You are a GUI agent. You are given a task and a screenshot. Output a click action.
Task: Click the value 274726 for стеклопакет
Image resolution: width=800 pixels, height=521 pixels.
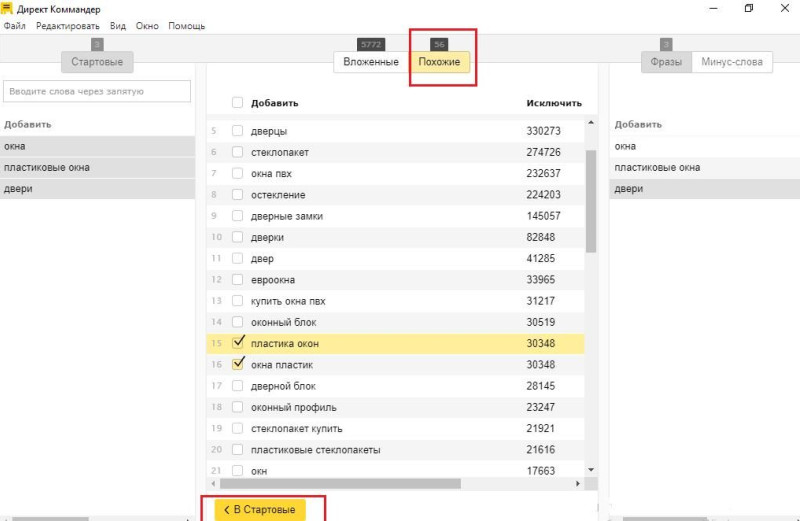[x=543, y=152]
